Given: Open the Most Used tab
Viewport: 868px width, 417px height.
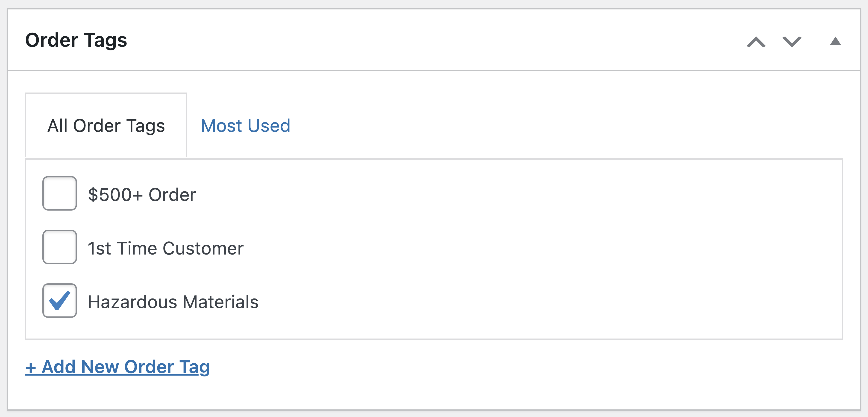Looking at the screenshot, I should (x=245, y=126).
